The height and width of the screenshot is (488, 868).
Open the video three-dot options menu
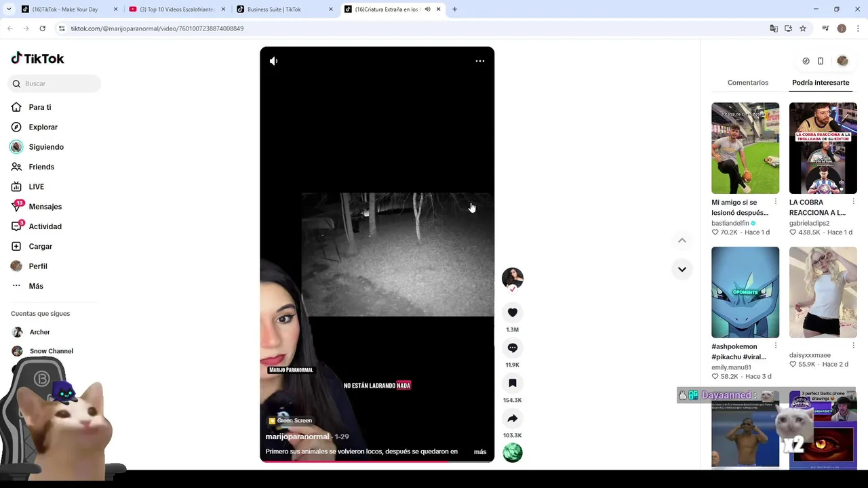479,61
